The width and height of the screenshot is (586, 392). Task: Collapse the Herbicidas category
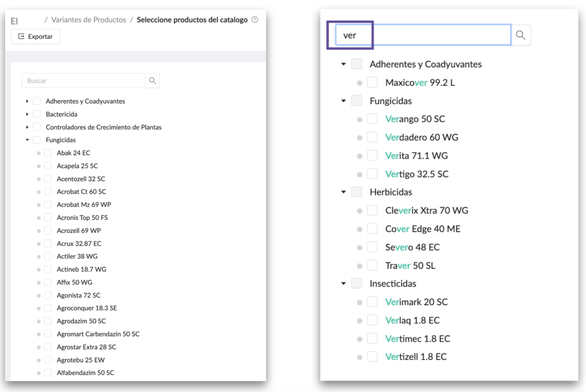pos(343,192)
